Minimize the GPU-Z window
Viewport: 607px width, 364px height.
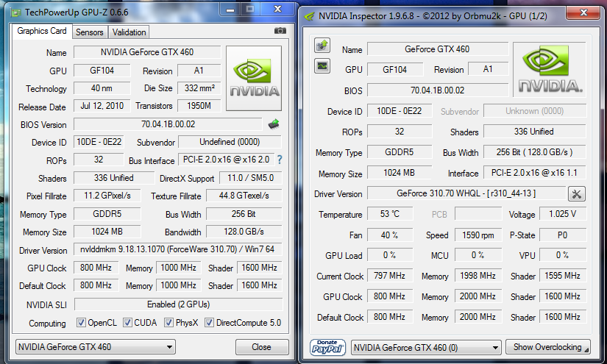pyautogui.click(x=230, y=10)
